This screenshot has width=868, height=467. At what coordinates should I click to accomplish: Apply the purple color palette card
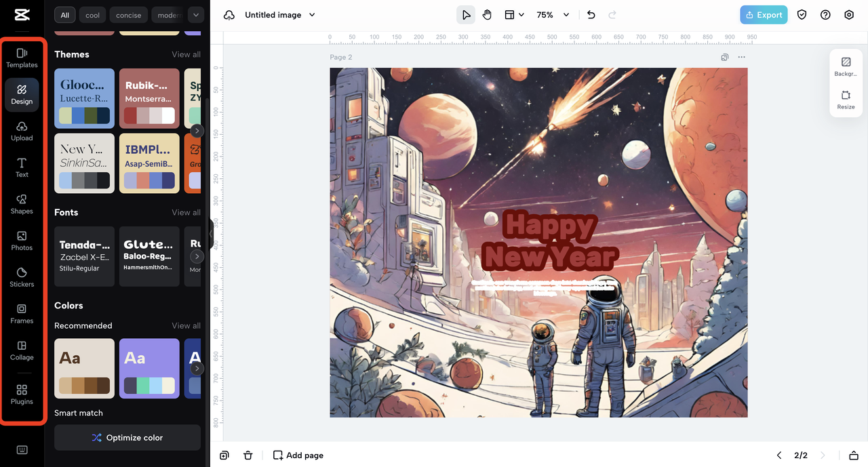tap(149, 369)
